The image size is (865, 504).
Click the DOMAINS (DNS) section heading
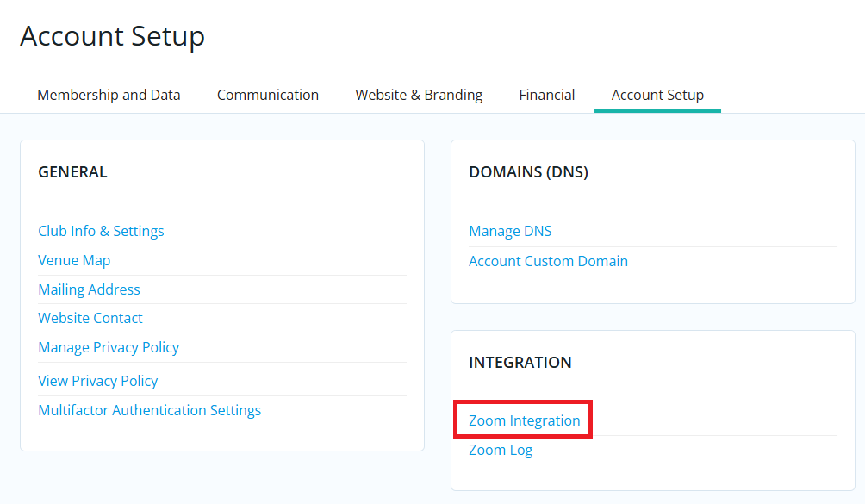point(528,172)
